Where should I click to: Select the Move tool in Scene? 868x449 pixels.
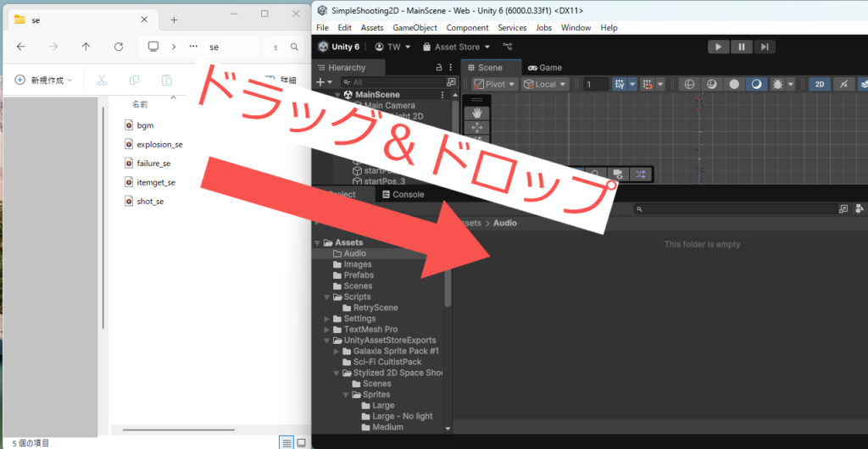pos(476,127)
